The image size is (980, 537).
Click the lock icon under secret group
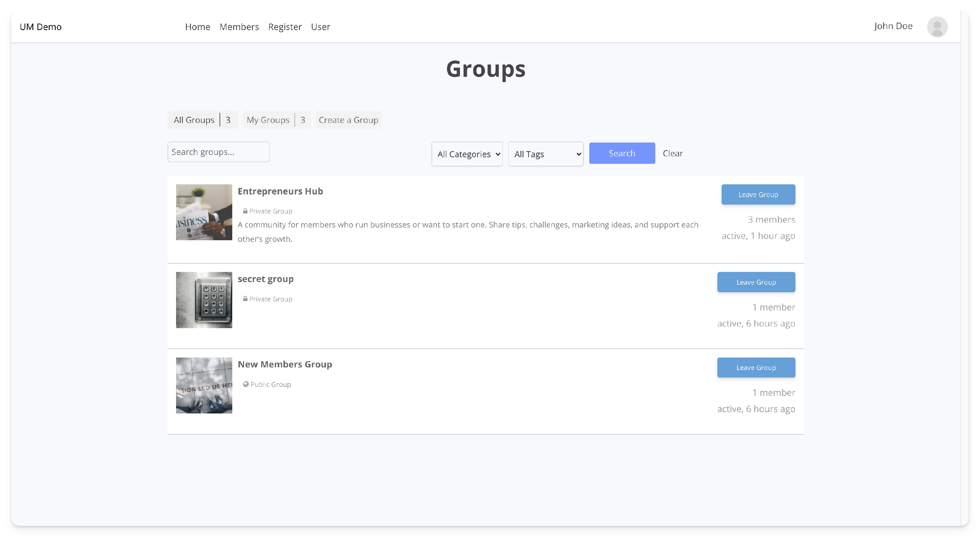pyautogui.click(x=245, y=299)
